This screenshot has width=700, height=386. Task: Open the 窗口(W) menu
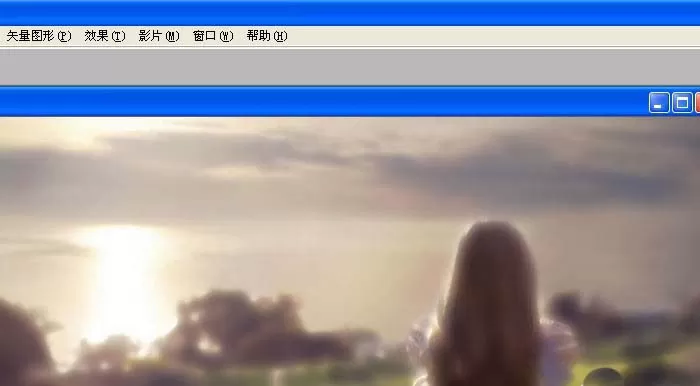(213, 36)
